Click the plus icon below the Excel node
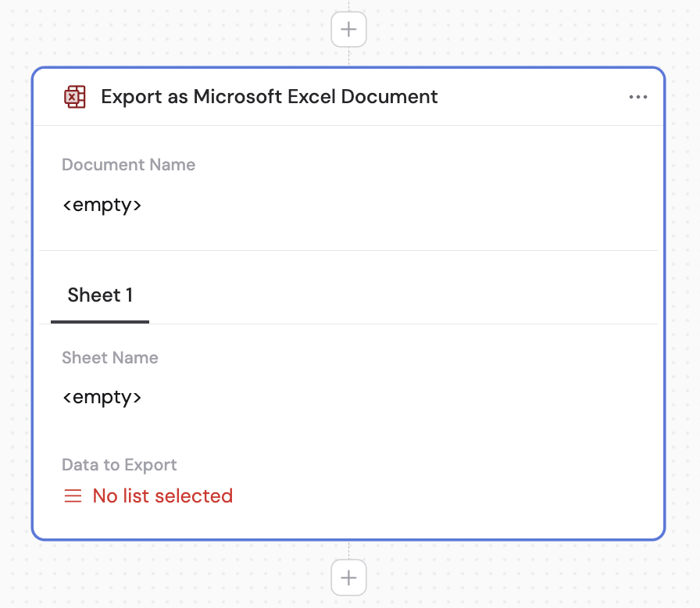This screenshot has width=700, height=608. tap(348, 578)
